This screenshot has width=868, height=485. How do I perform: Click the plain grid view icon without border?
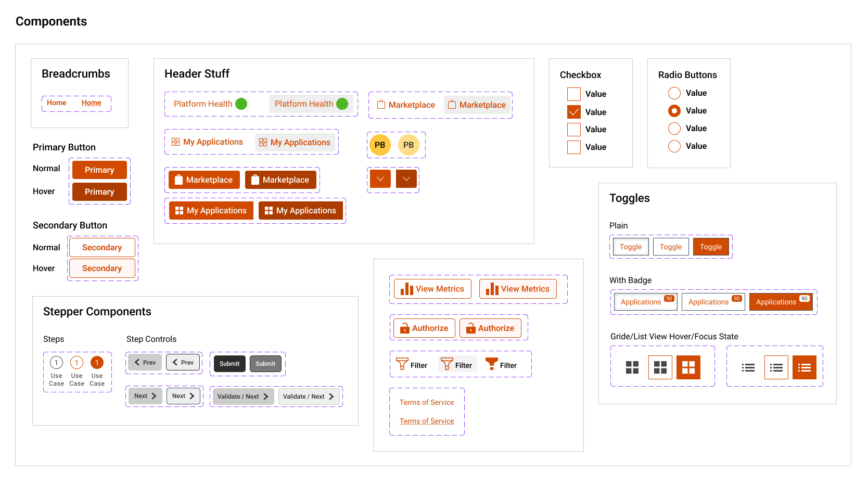point(632,367)
